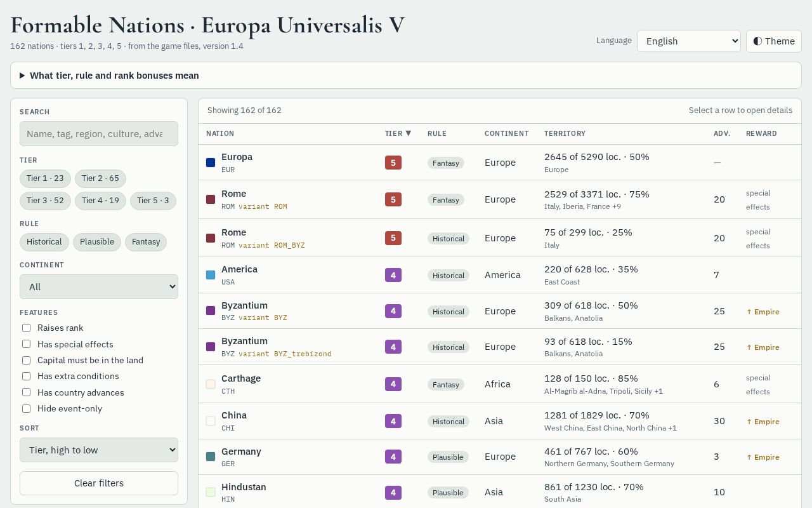
Task: Click the Carthage cream color swatch
Action: point(211,384)
